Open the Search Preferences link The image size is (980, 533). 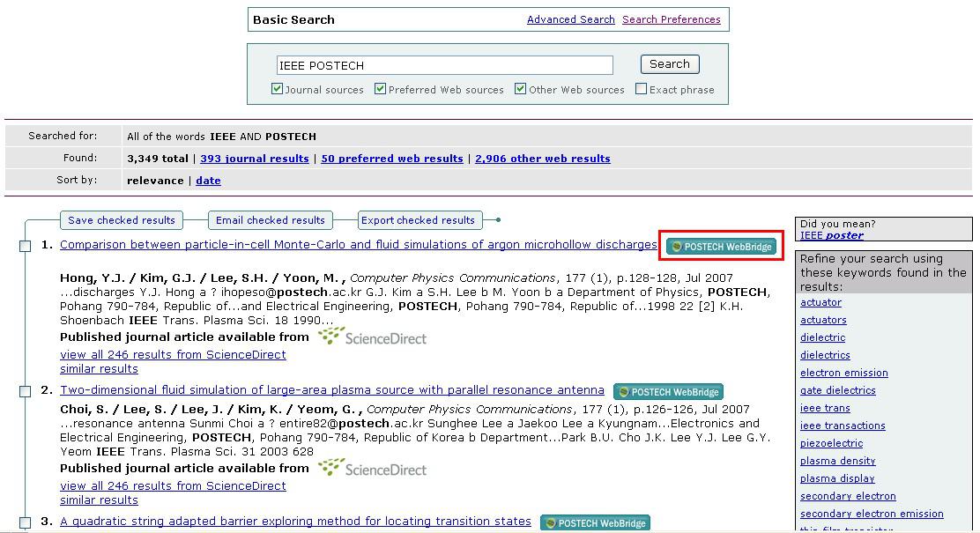click(672, 19)
